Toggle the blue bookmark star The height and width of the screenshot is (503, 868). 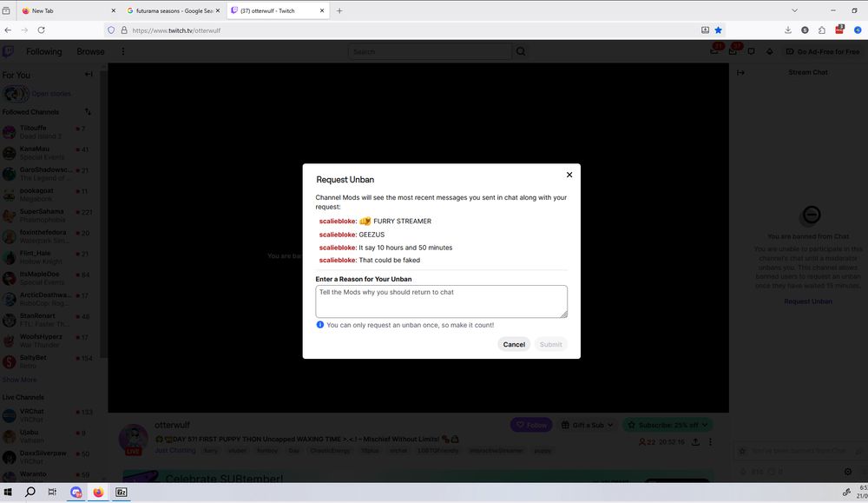(x=719, y=30)
